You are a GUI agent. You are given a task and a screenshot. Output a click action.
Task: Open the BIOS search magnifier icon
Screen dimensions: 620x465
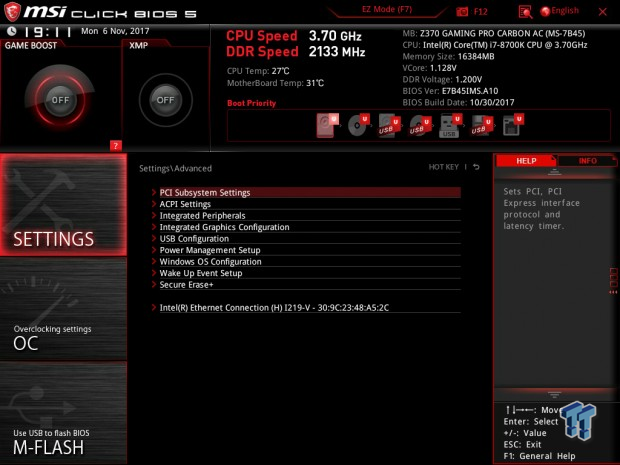point(525,12)
